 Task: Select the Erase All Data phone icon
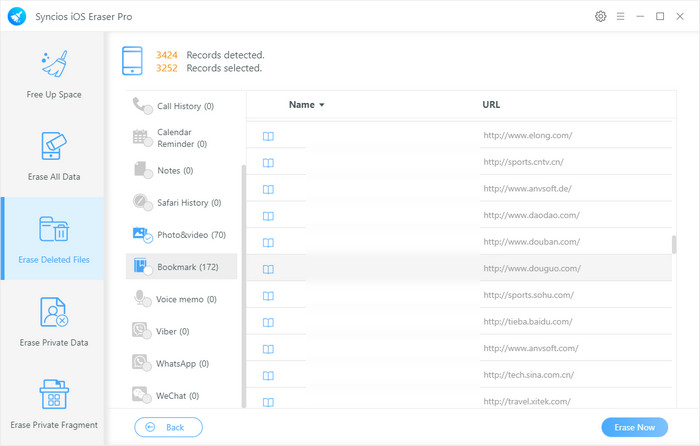pos(54,146)
